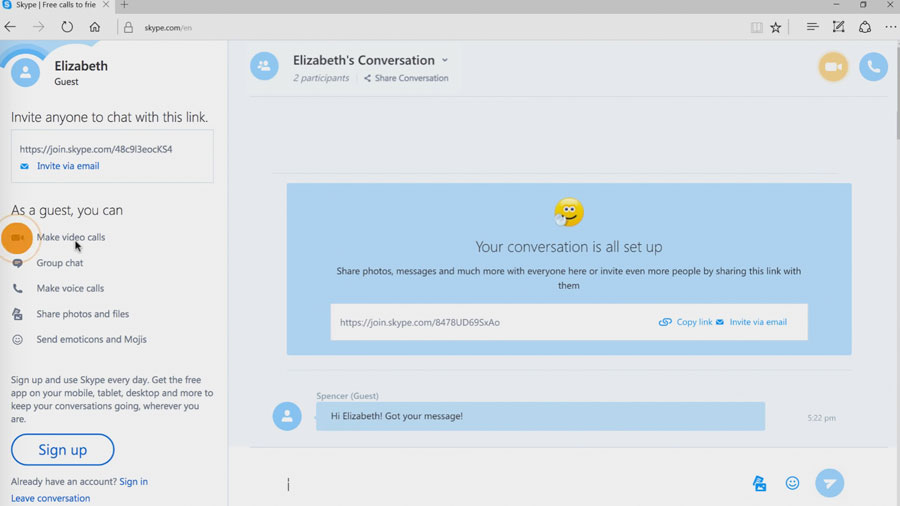Open the browser share notifications bell icon
The width and height of the screenshot is (900, 506).
point(865,27)
